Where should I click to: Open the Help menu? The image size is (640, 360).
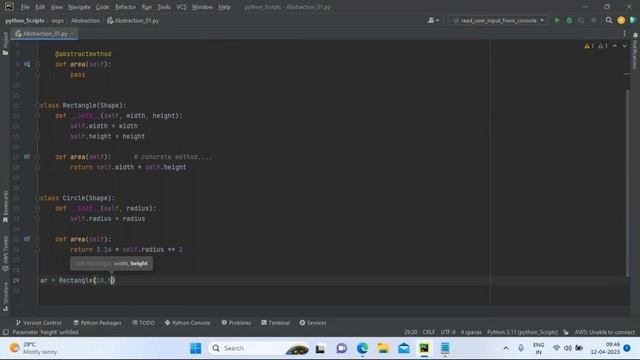click(224, 7)
